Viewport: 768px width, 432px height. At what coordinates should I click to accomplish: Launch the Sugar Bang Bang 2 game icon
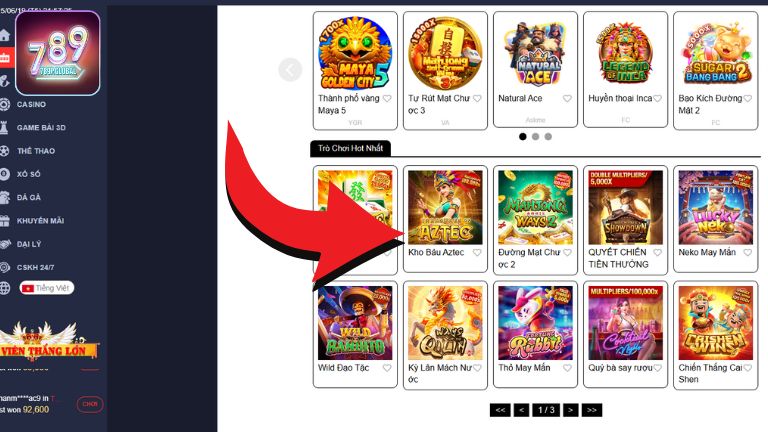tap(715, 53)
